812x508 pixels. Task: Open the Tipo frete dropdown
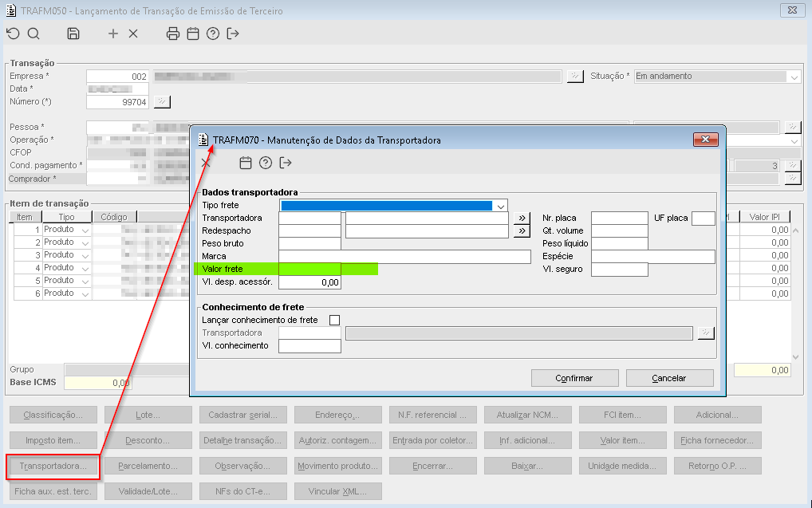coord(501,206)
